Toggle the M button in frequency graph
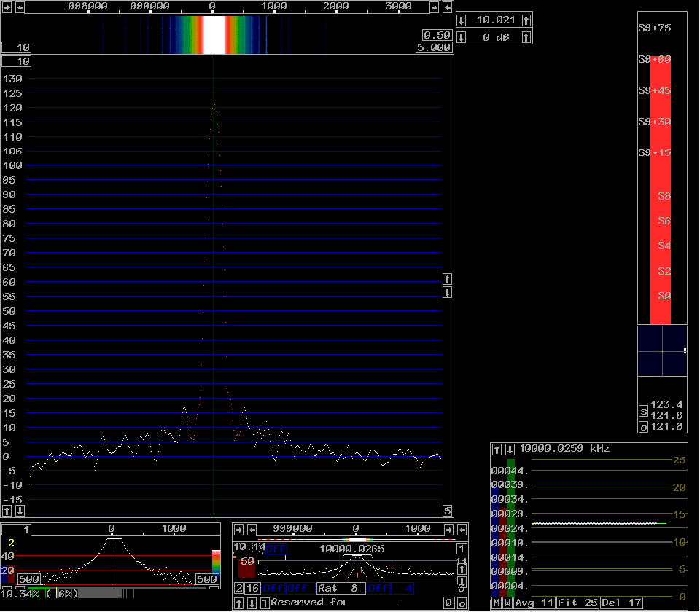Screen dimensions: 700x612 (x=497, y=603)
